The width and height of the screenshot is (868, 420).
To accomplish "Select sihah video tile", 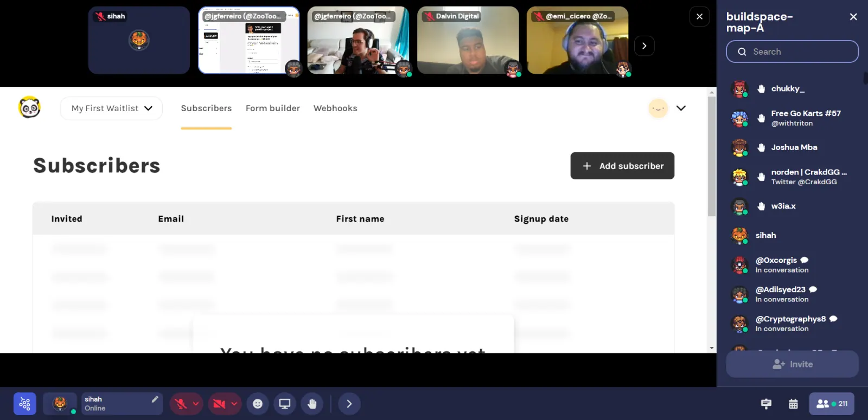I will (x=139, y=40).
